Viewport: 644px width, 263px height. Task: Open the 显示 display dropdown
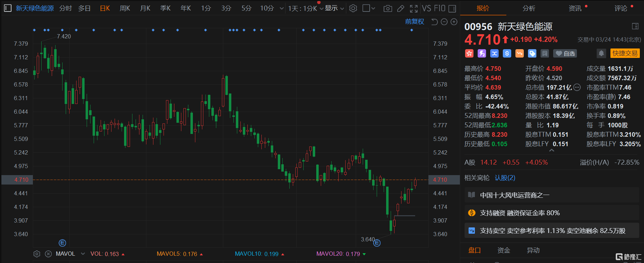(334, 8)
